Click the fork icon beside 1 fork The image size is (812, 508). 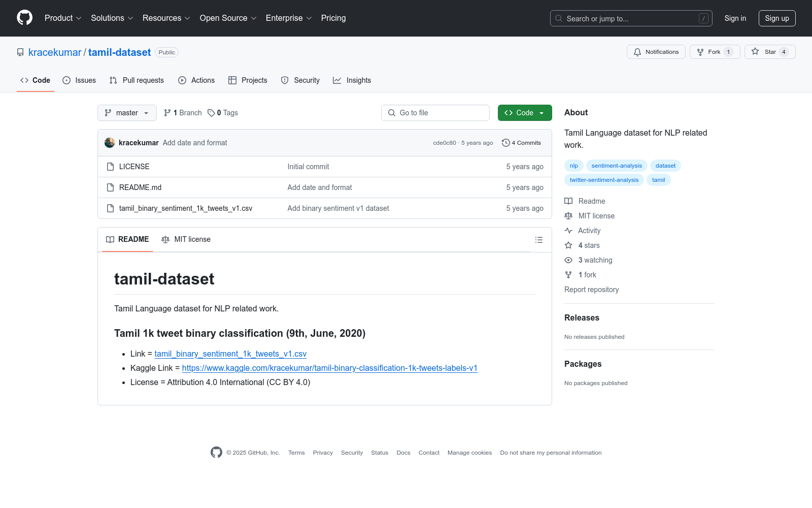coord(568,275)
